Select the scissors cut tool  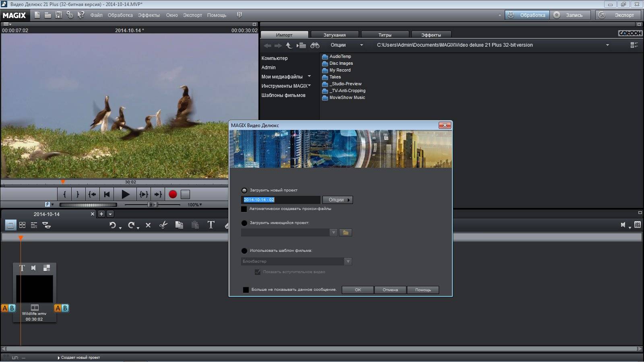pos(163,225)
